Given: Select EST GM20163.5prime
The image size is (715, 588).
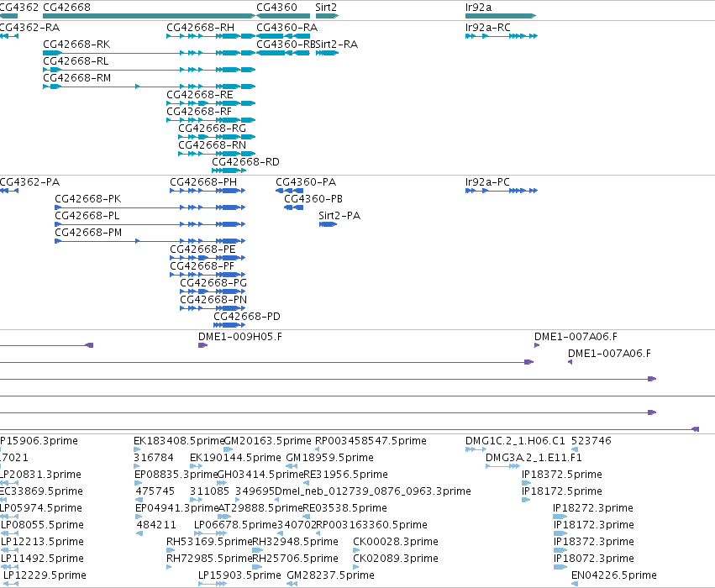Looking at the screenshot, I should [x=268, y=441].
